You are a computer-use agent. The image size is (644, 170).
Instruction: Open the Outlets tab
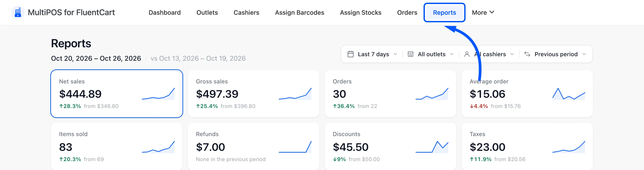pyautogui.click(x=207, y=12)
